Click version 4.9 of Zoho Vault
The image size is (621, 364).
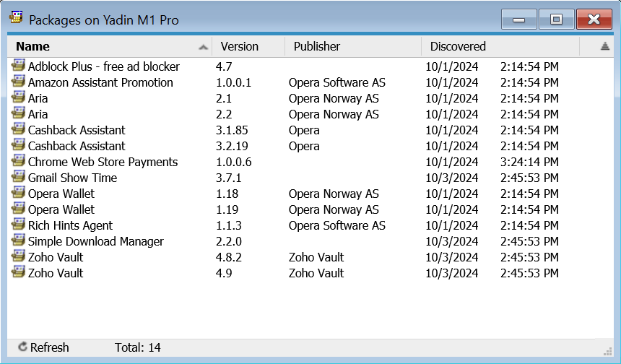(224, 273)
